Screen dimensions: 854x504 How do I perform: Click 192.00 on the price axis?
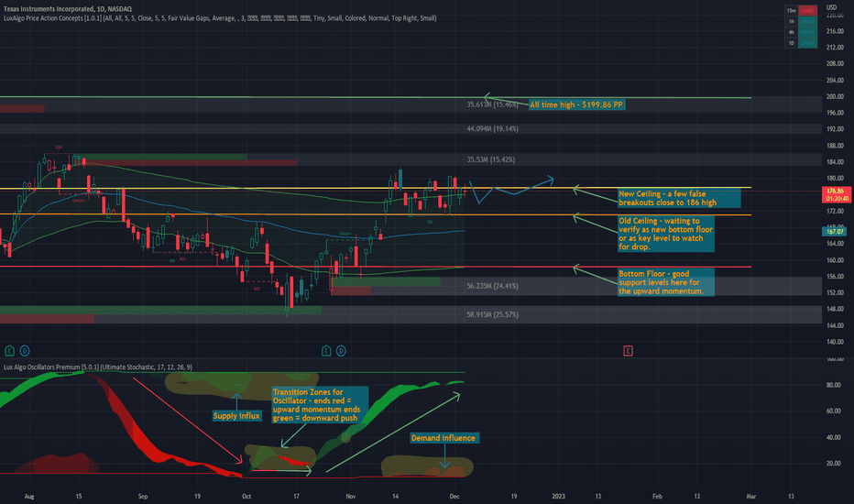point(835,129)
